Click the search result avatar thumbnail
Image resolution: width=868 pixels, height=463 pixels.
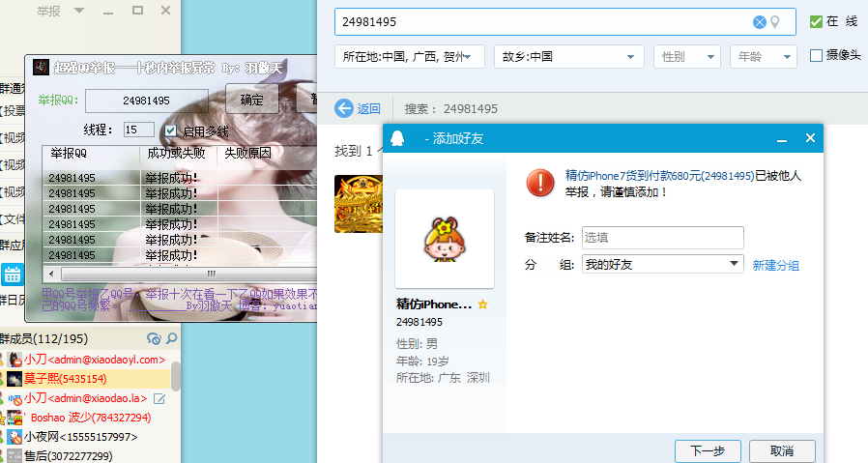[358, 203]
